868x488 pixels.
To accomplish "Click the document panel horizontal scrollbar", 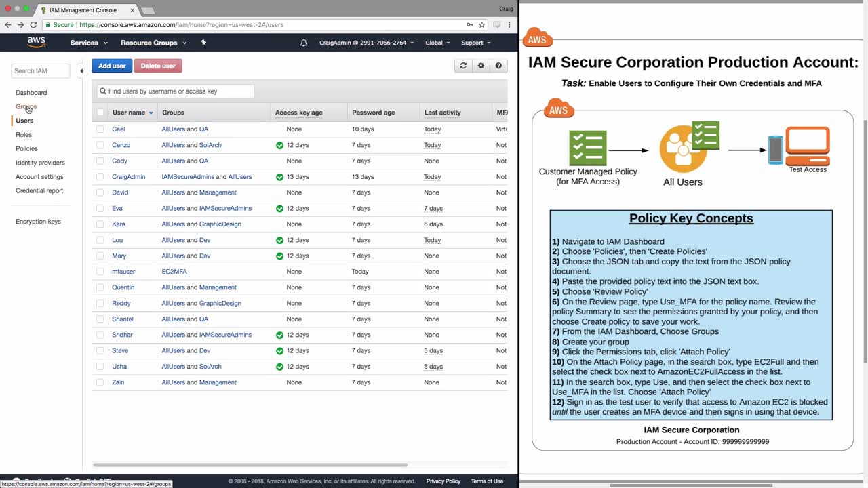I will [x=691, y=485].
